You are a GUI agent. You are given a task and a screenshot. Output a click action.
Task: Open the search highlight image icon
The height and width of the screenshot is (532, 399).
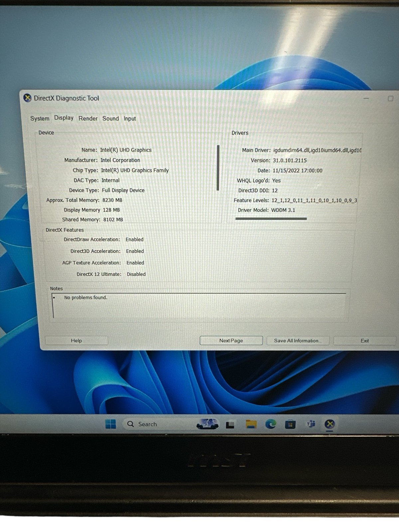(x=207, y=424)
